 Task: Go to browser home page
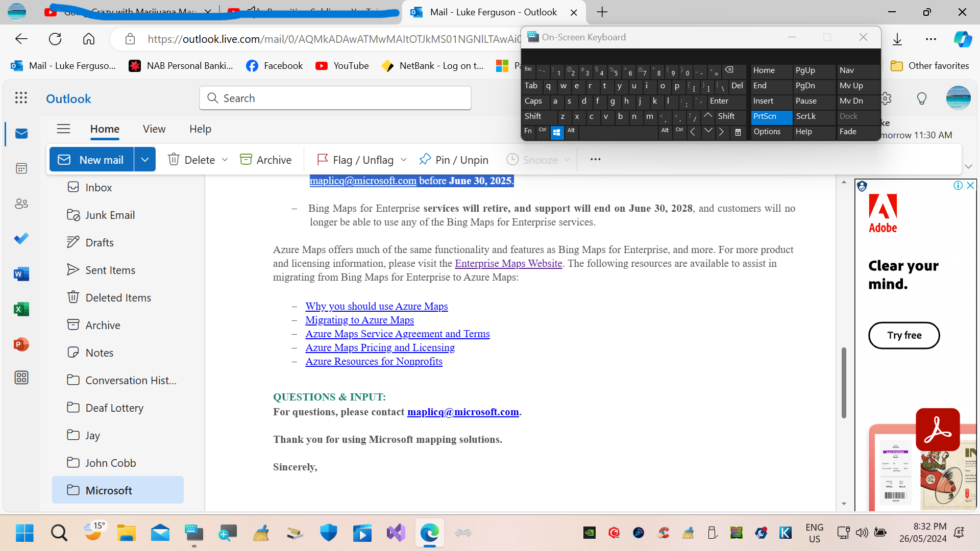[89, 39]
